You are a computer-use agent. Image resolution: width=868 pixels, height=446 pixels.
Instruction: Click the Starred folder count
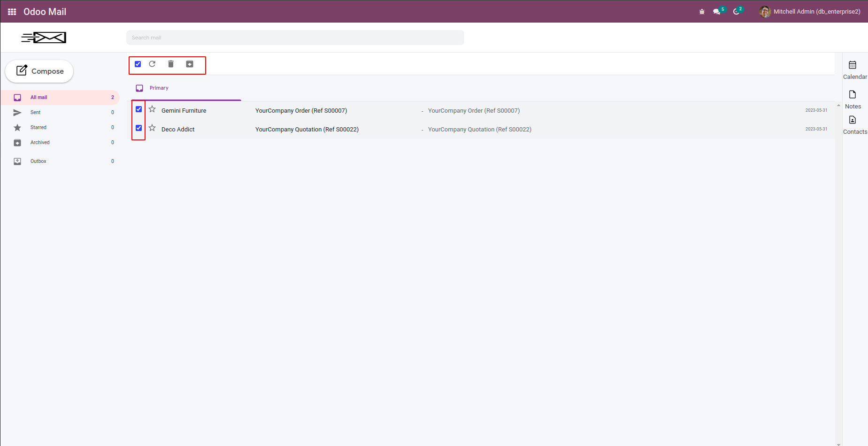tap(113, 128)
